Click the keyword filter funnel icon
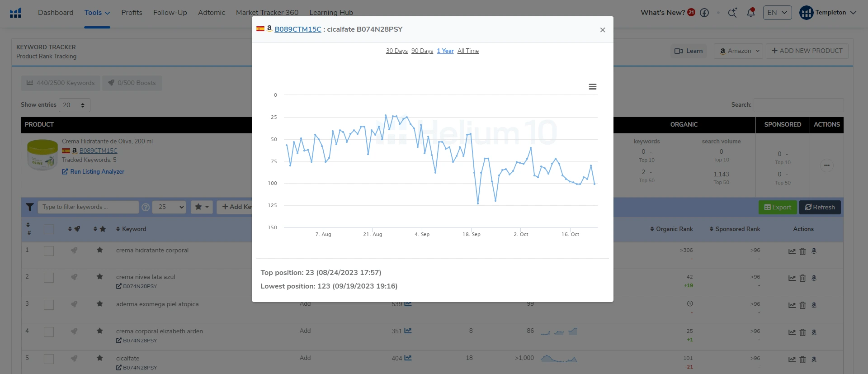The image size is (868, 374). pos(30,207)
